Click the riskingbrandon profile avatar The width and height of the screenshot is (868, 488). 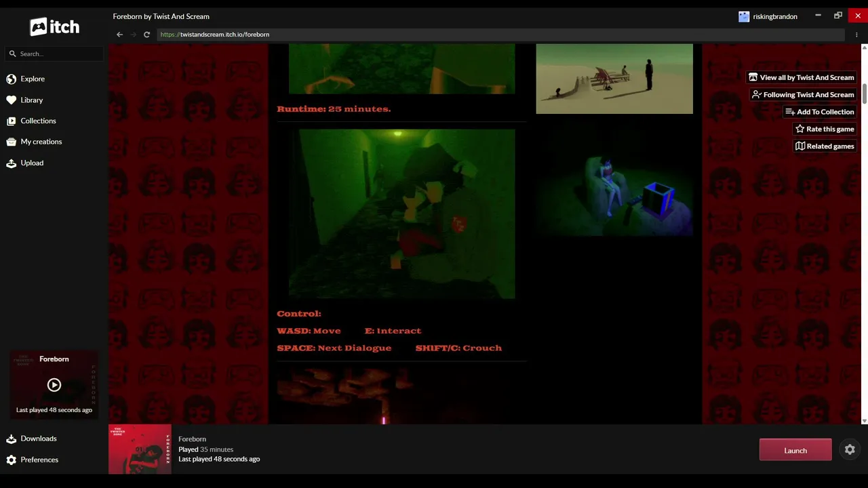(x=744, y=16)
